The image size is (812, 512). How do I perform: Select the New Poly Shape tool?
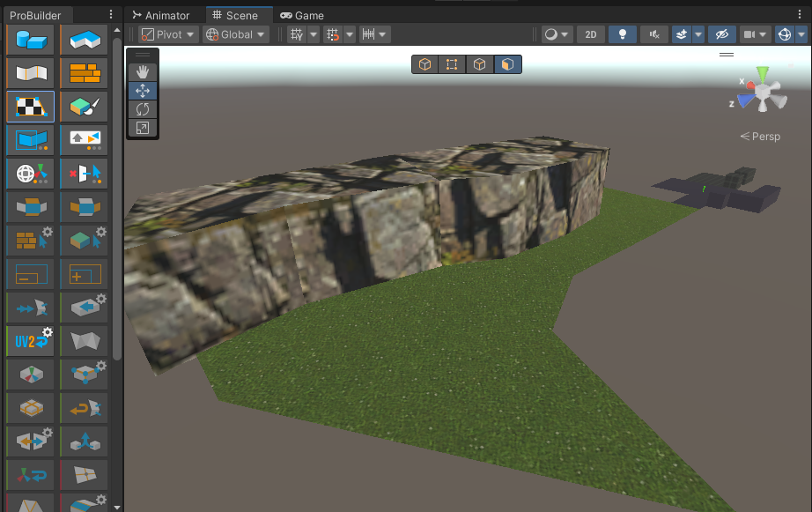click(85, 40)
